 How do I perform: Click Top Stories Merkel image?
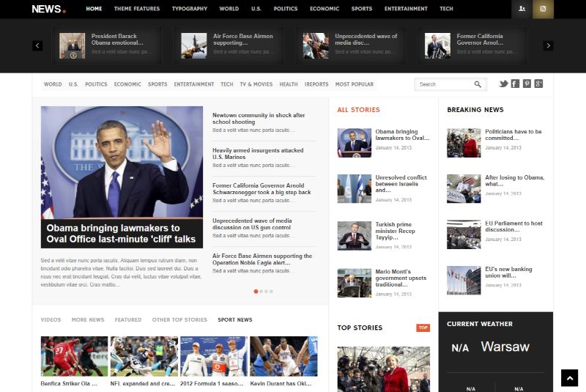383,369
